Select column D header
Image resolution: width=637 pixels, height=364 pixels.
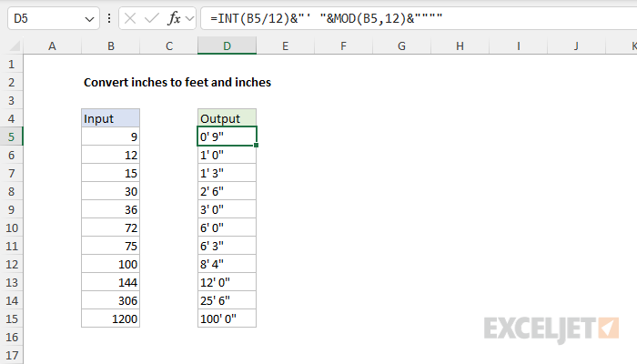(x=227, y=45)
